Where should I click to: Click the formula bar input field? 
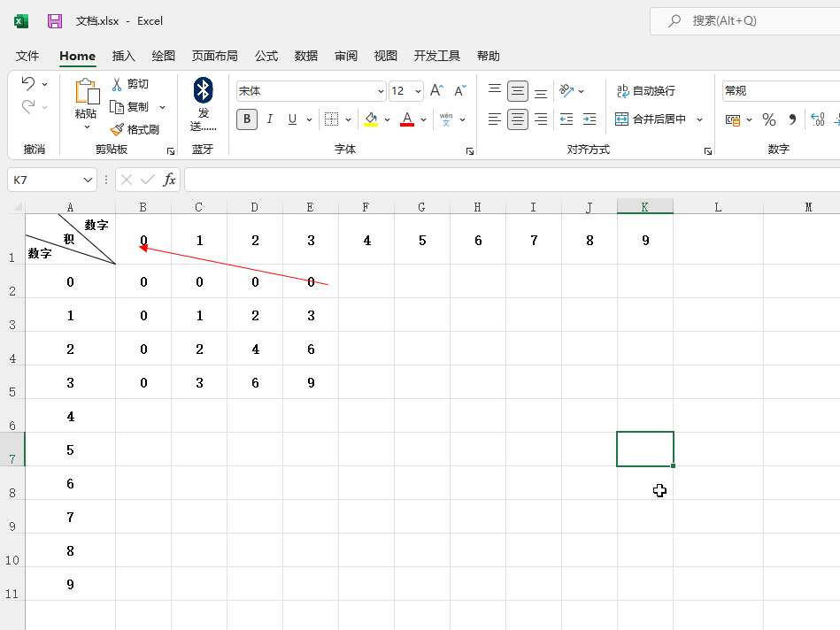pyautogui.click(x=512, y=180)
